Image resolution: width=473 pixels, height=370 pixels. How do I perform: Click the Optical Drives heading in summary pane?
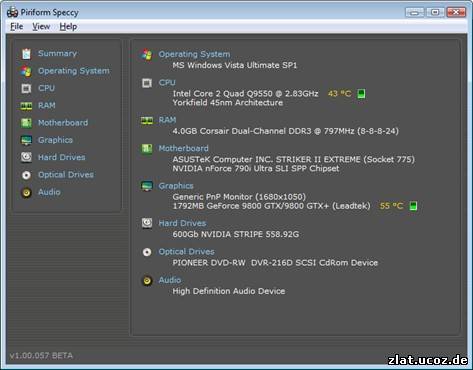[x=186, y=252]
